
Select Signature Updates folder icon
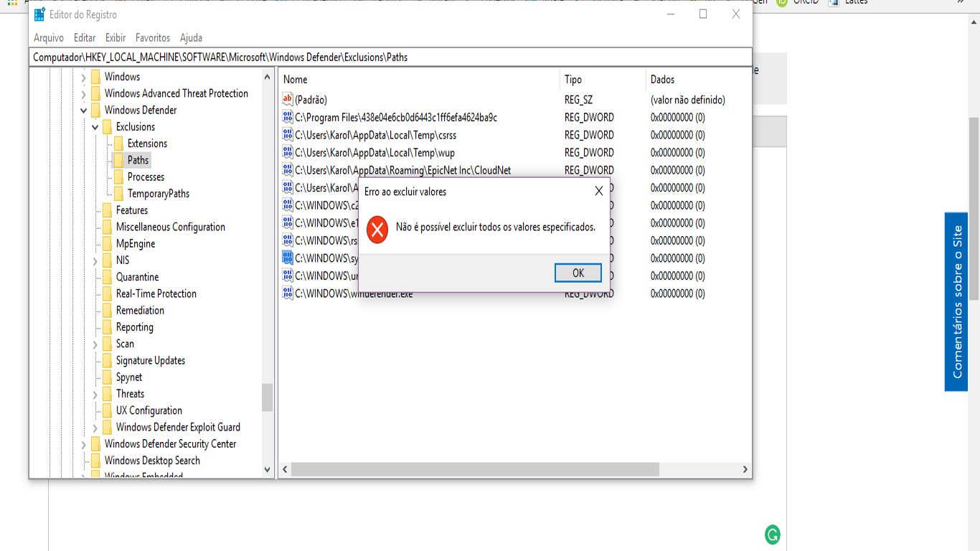coord(107,360)
